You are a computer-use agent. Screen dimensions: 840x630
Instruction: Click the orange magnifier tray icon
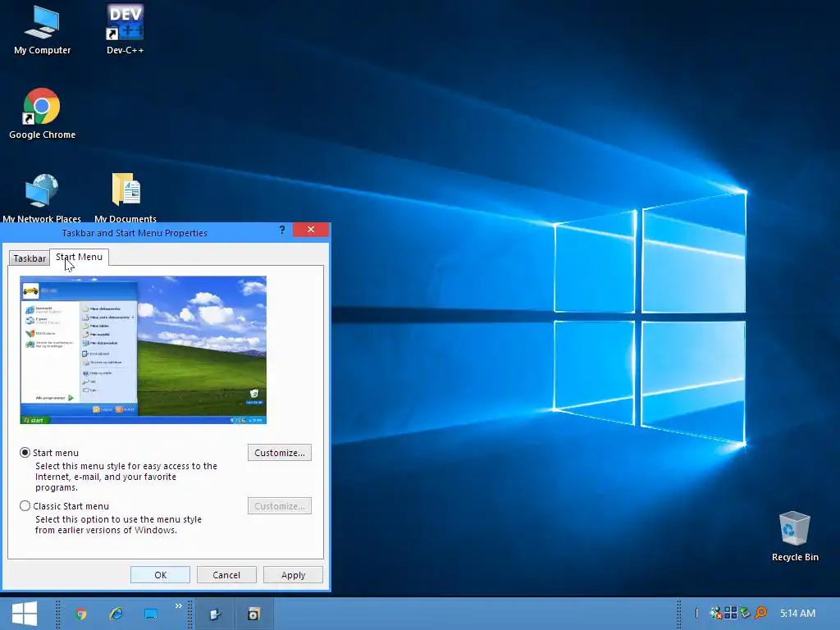(760, 613)
